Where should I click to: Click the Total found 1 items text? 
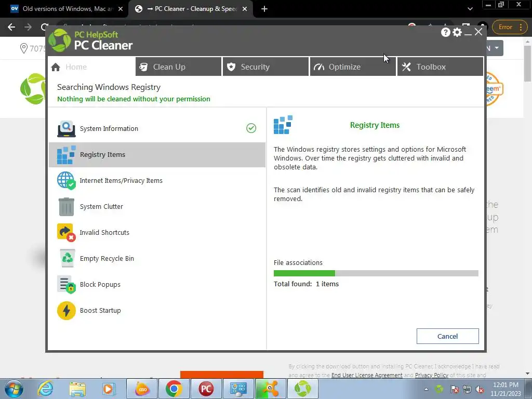306,284
